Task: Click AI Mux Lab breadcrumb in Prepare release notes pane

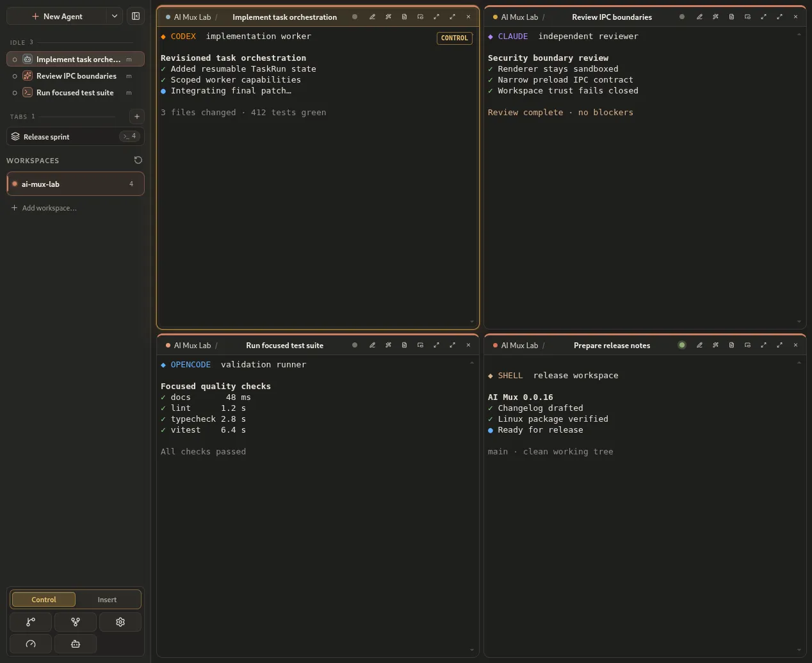Action: click(x=519, y=346)
